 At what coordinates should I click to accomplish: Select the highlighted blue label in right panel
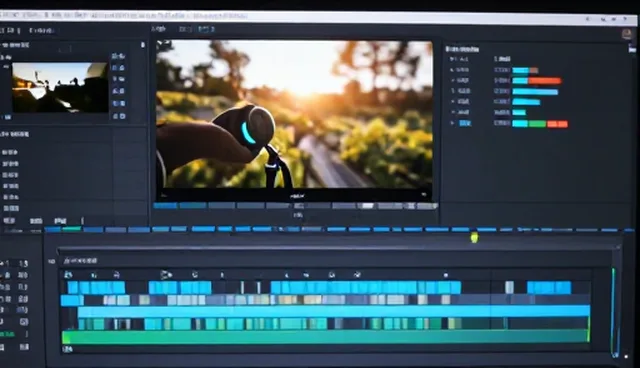point(465,123)
